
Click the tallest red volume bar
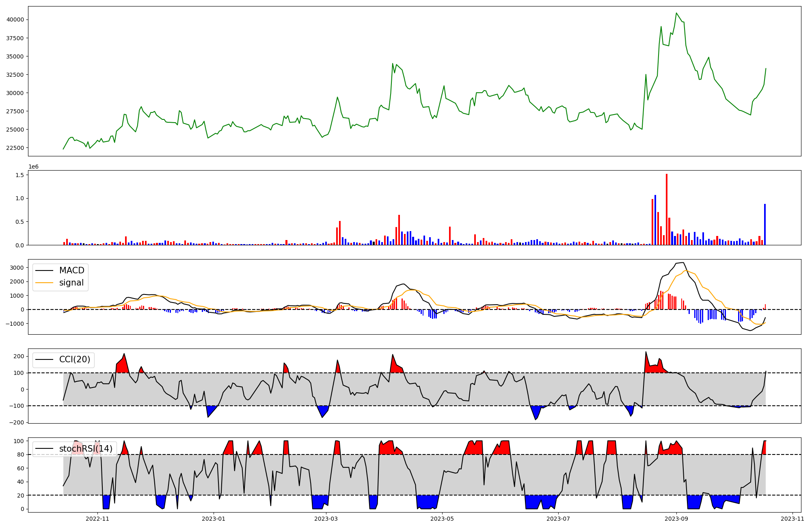pyautogui.click(x=667, y=209)
